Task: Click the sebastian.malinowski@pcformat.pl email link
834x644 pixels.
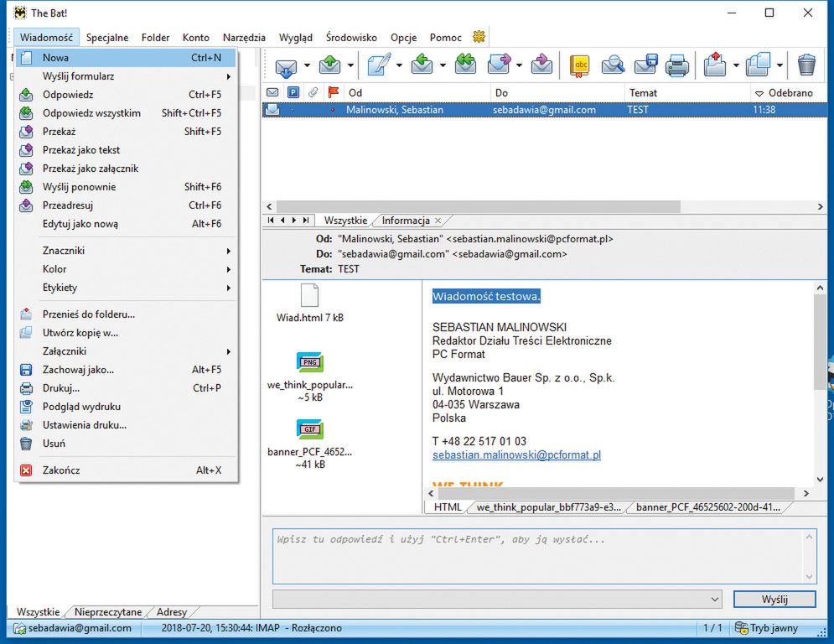Action: (x=516, y=455)
